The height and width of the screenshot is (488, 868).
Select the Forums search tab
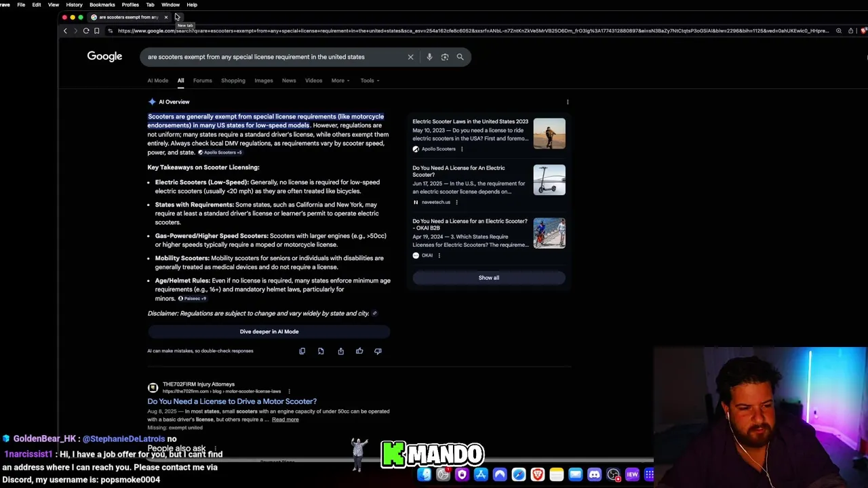point(203,81)
